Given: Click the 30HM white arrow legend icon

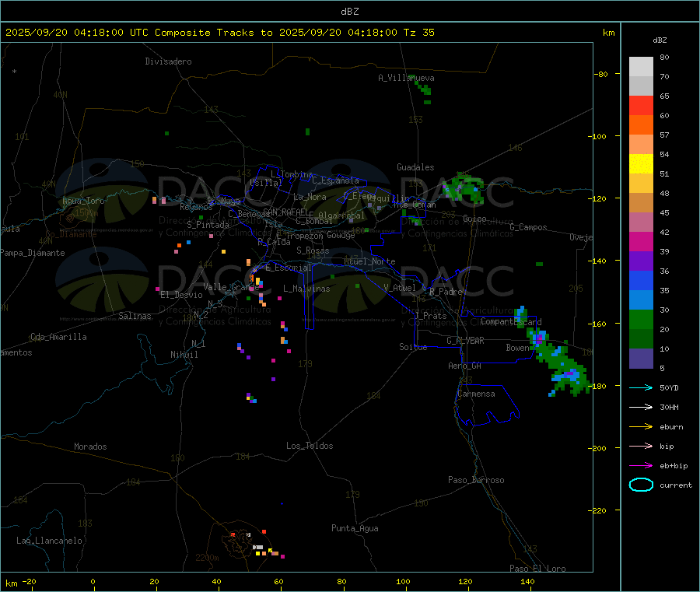Looking at the screenshot, I should pyautogui.click(x=641, y=407).
